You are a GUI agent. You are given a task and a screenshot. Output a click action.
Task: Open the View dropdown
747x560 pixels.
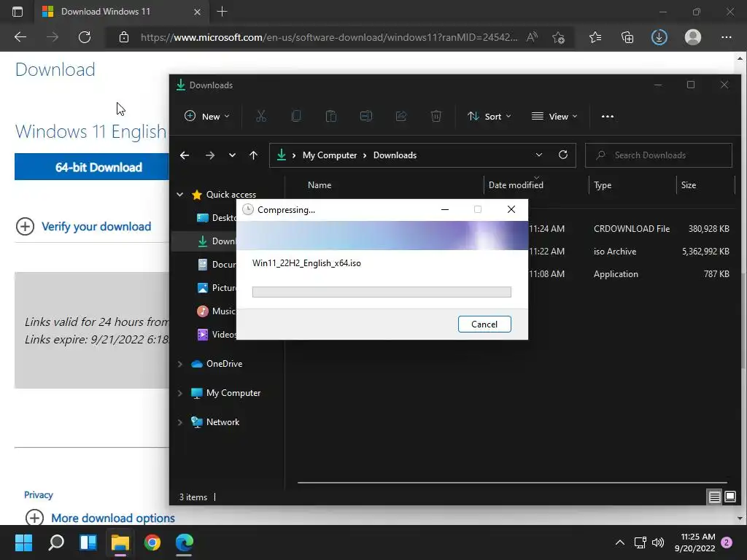tap(554, 116)
